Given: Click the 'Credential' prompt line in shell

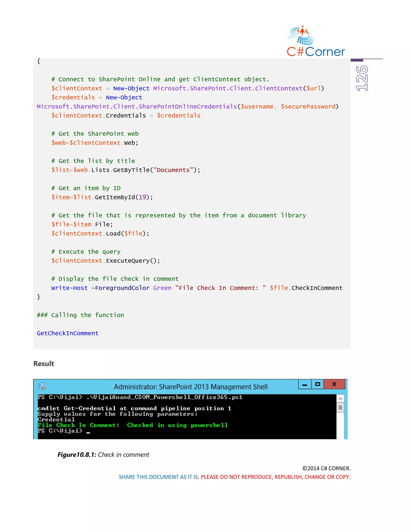Looking at the screenshot, I should pyautogui.click(x=56, y=420).
